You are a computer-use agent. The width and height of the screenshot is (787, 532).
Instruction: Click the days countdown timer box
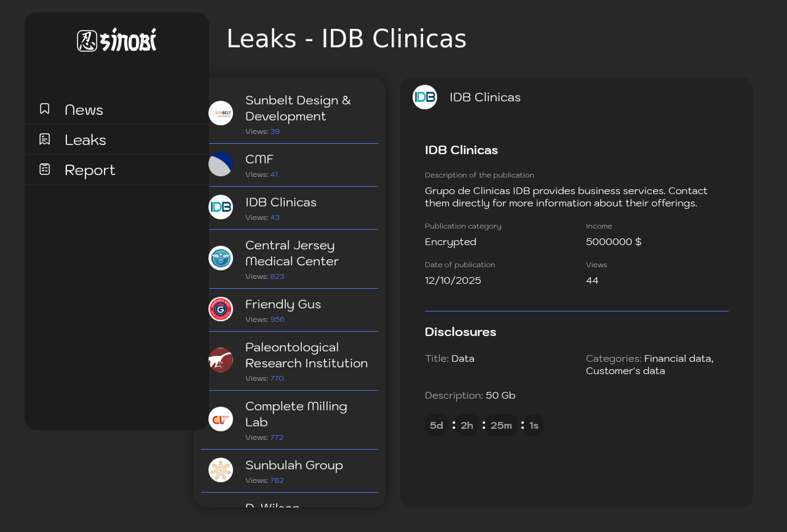tap(437, 425)
